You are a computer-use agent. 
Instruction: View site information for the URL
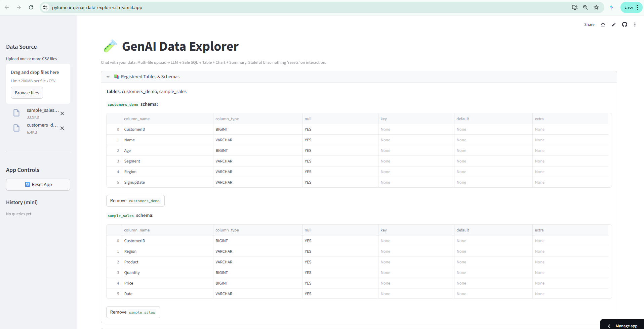[x=45, y=7]
